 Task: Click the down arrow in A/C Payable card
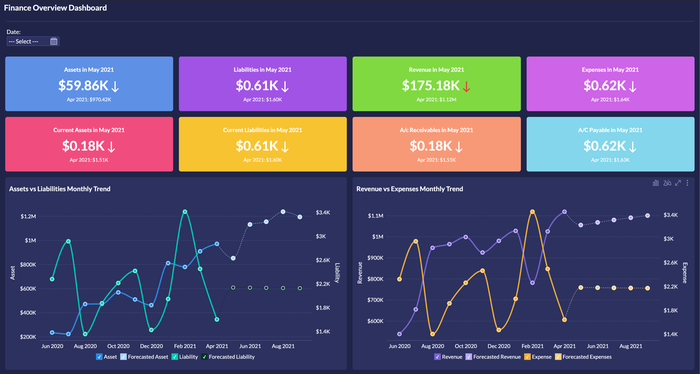pos(633,146)
